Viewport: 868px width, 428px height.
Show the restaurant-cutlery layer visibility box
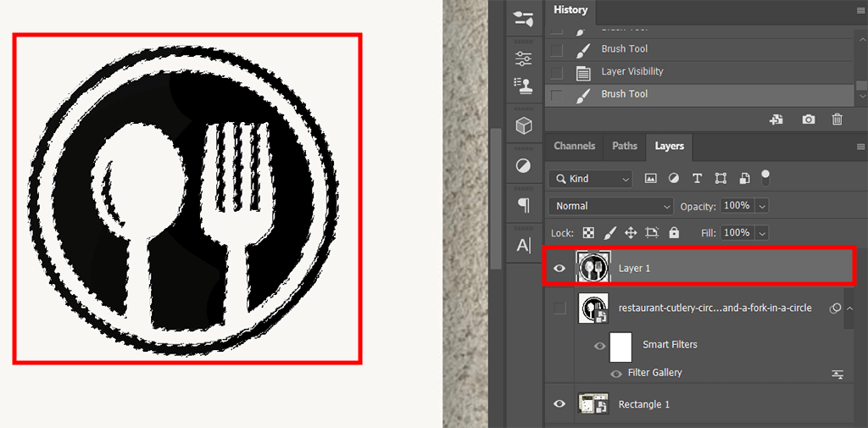pos(559,308)
